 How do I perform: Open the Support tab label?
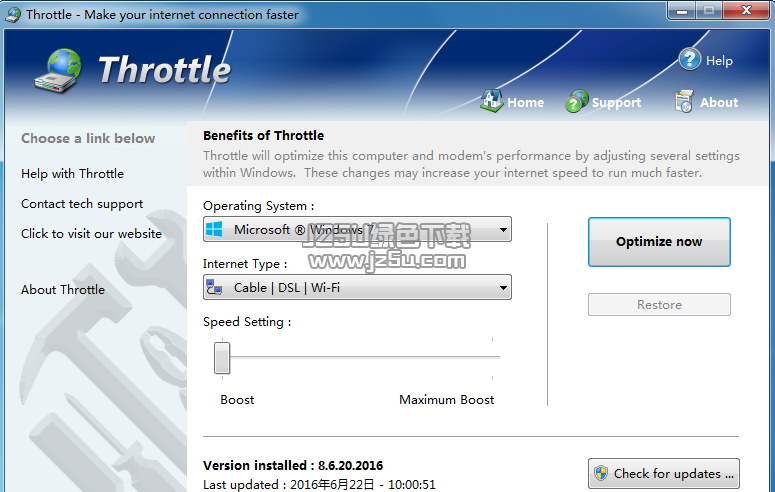616,103
